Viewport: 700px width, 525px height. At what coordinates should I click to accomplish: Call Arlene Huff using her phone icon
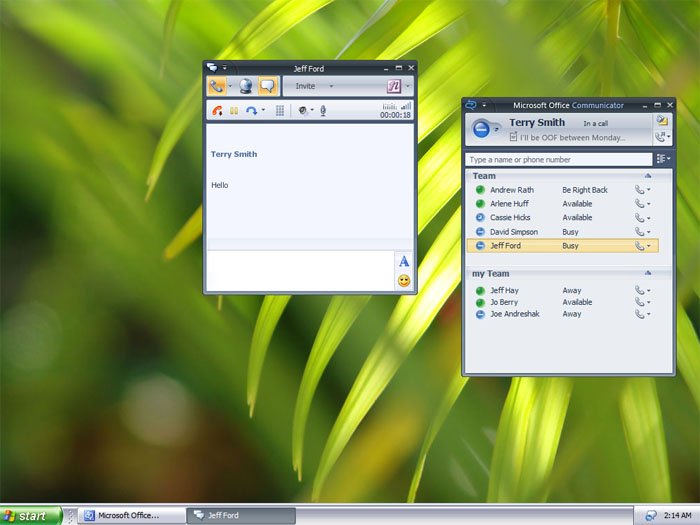[640, 204]
